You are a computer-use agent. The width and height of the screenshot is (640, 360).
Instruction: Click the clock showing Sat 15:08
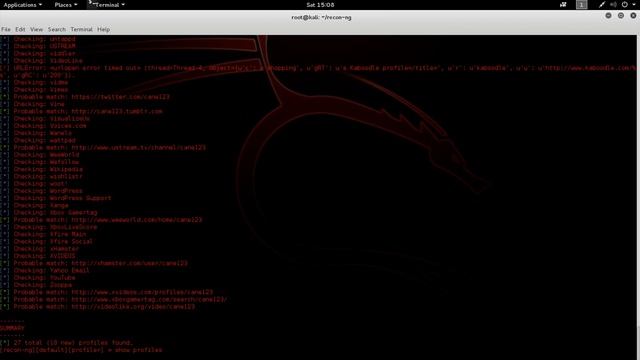click(320, 5)
